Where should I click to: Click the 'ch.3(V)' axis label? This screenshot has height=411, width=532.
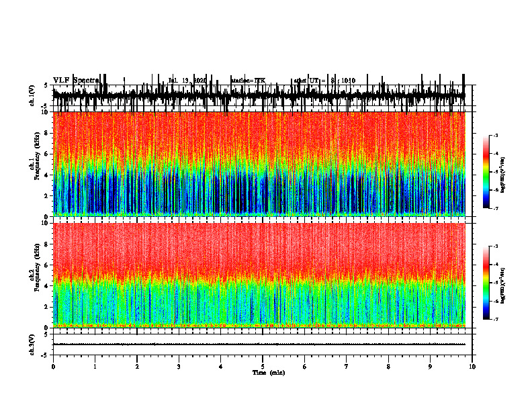tap(32, 345)
